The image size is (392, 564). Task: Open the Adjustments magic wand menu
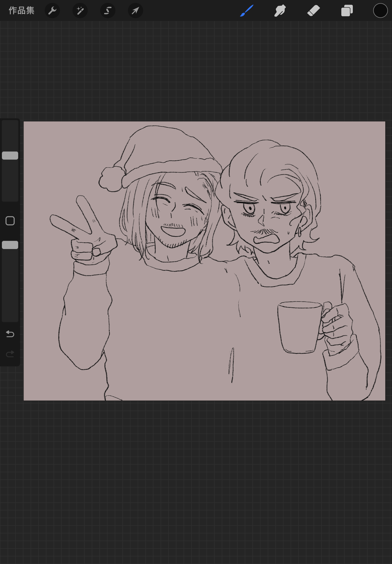pyautogui.click(x=80, y=11)
